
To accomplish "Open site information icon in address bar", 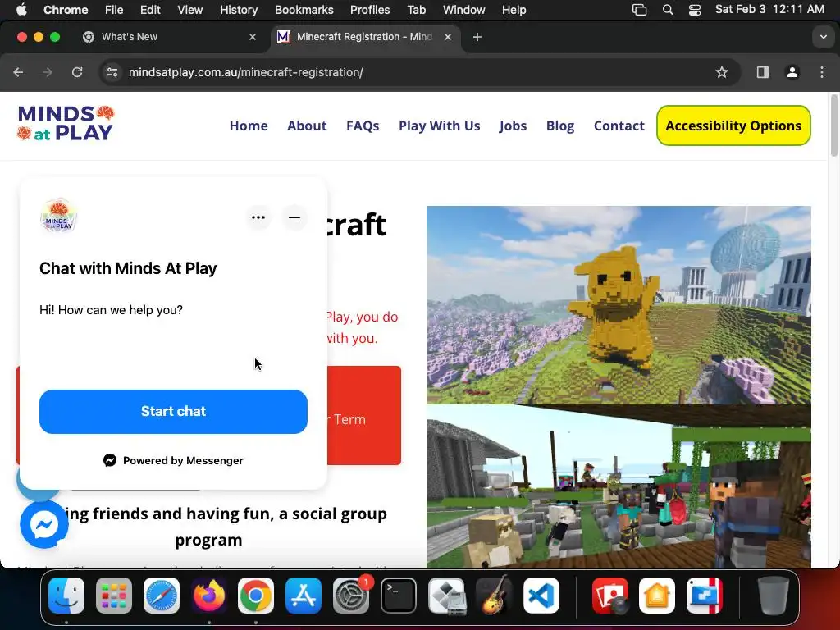I will coord(112,72).
